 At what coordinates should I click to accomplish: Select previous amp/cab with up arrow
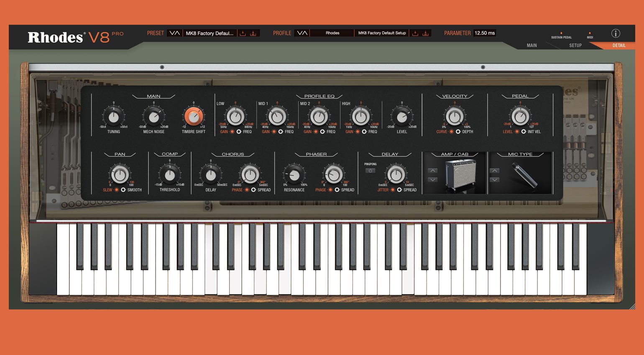pos(433,171)
